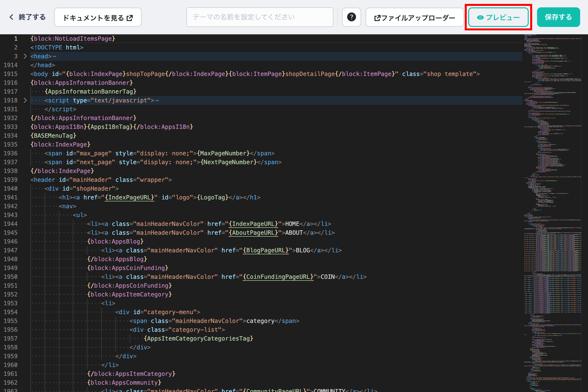Click the body tag line 1915
588x392 pixels.
click(x=255, y=74)
